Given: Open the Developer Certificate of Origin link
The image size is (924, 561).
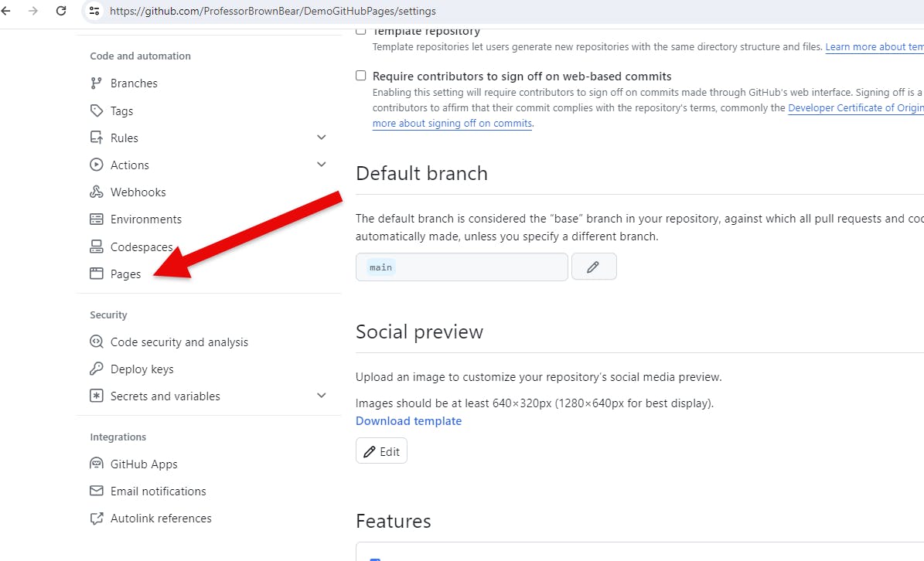Looking at the screenshot, I should tap(854, 107).
